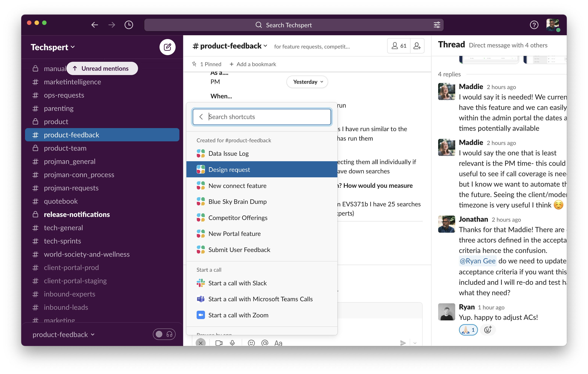Image resolution: width=588 pixels, height=374 pixels.
Task: Add people to the channel
Action: pos(417,46)
